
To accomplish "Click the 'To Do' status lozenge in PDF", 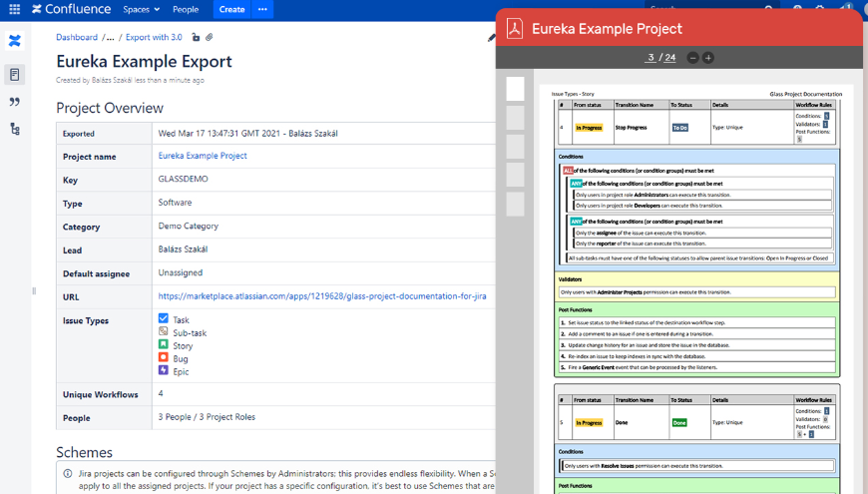I will click(x=679, y=128).
